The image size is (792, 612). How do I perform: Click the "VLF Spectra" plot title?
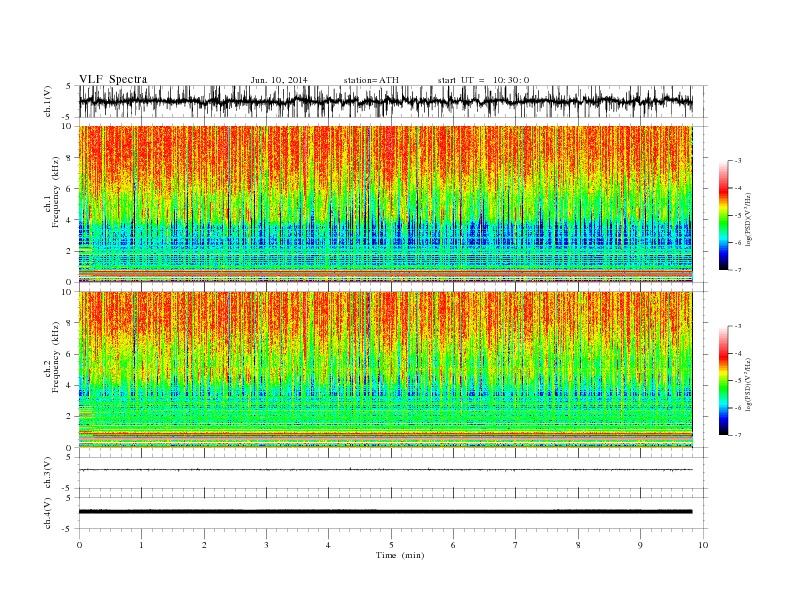[113, 79]
